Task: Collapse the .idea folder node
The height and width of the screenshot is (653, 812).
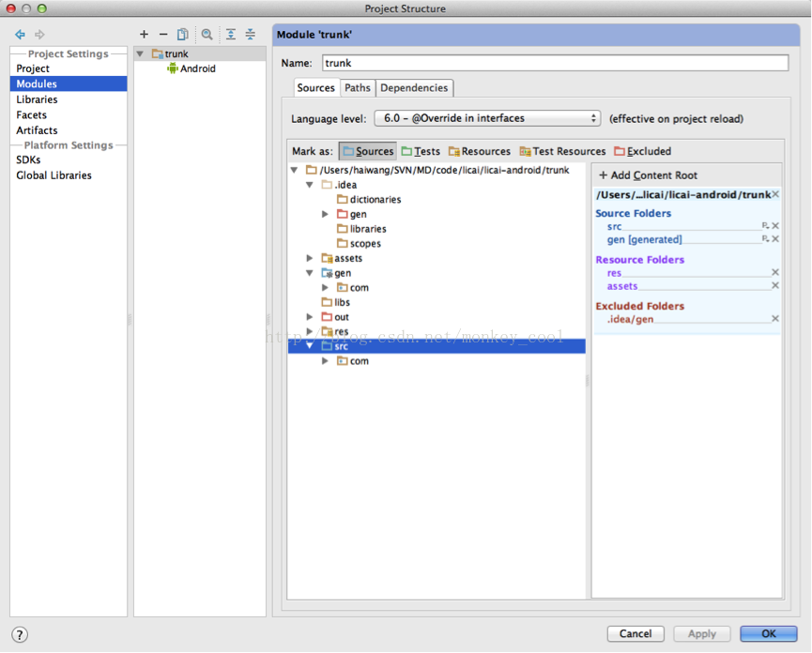Action: point(310,185)
